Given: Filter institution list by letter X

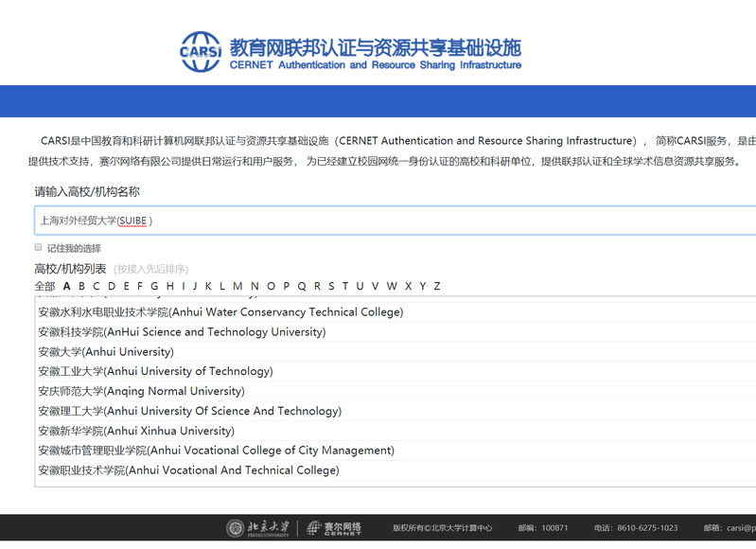Looking at the screenshot, I should tap(409, 286).
